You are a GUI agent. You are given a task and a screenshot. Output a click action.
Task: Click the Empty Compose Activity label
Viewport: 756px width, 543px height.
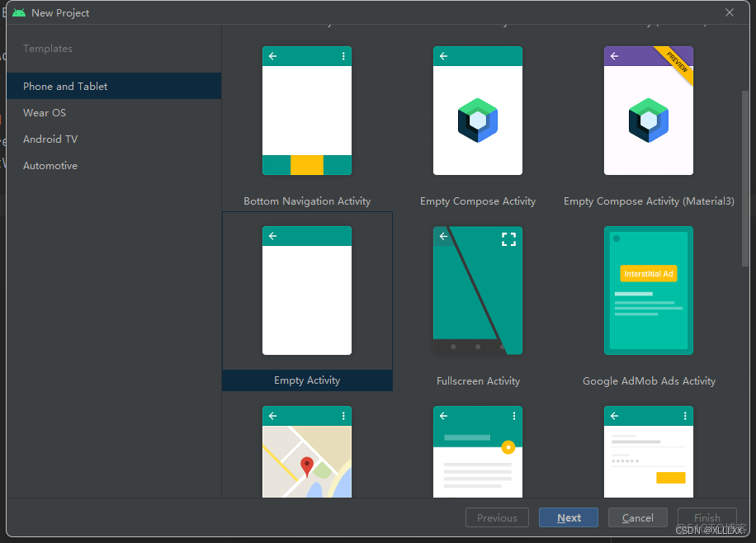478,201
